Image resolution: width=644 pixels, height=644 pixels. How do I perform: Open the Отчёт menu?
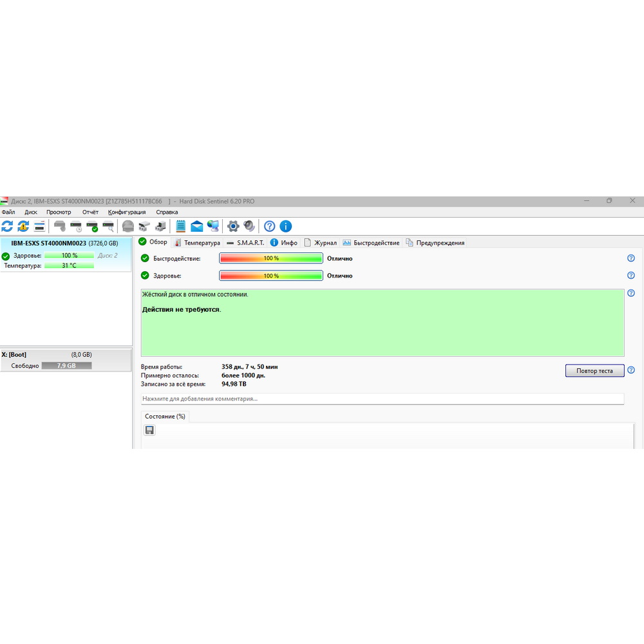90,212
